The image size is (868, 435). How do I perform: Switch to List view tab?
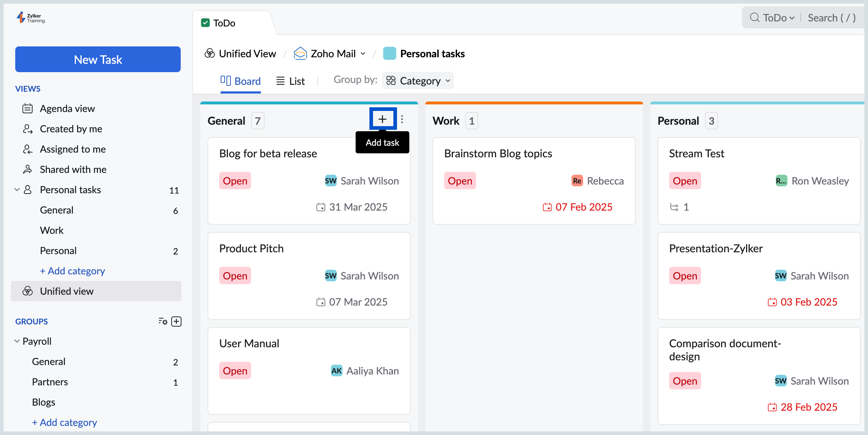[290, 81]
